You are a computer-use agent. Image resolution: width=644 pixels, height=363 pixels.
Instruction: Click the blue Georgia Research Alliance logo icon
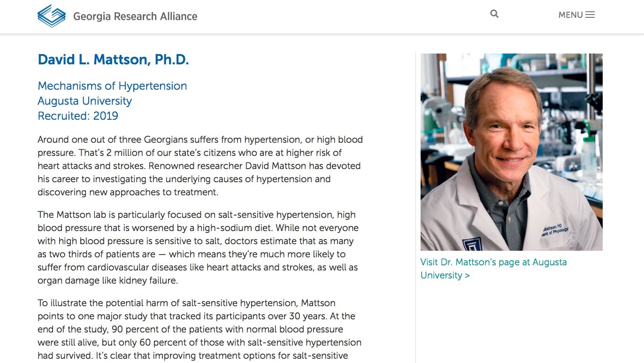51,16
